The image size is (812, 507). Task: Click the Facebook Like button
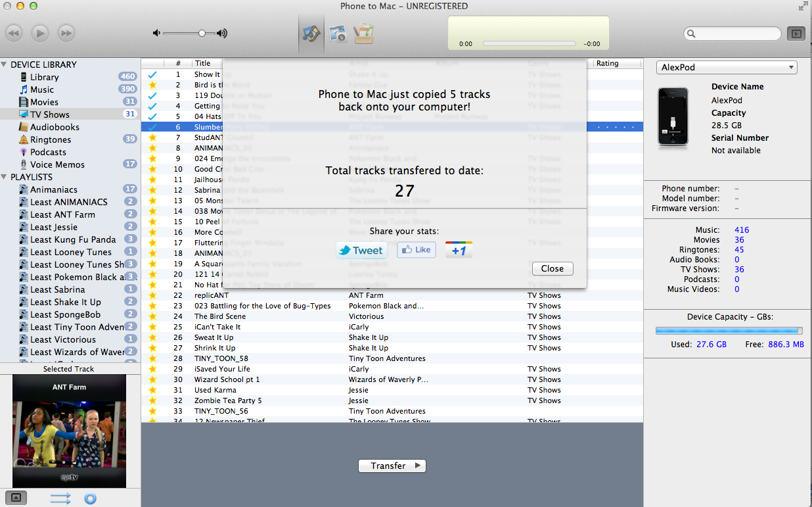click(x=417, y=250)
